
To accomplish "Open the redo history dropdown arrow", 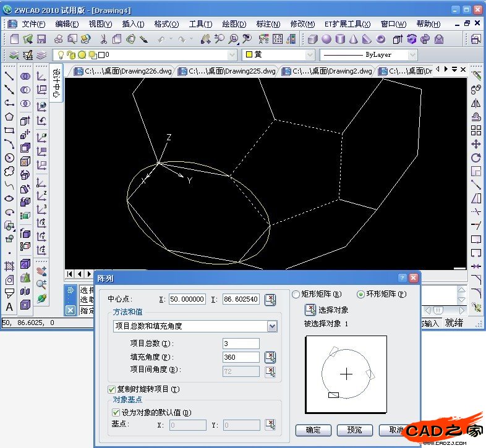I will (x=191, y=39).
